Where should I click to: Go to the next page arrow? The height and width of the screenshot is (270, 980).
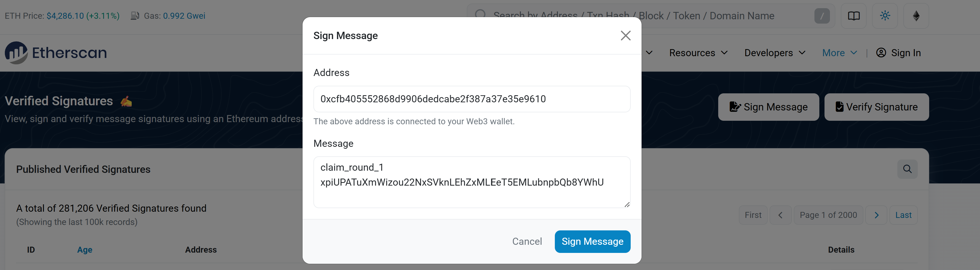click(876, 215)
